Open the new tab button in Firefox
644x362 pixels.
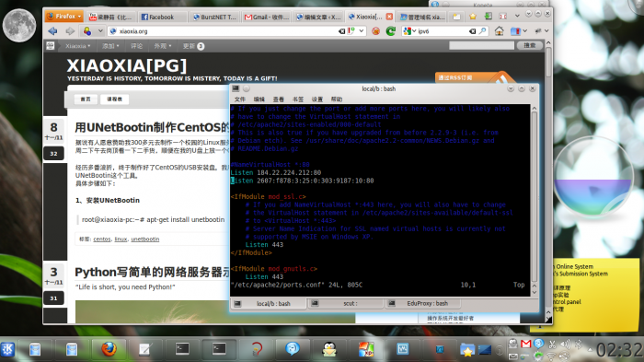pyautogui.click(x=456, y=17)
